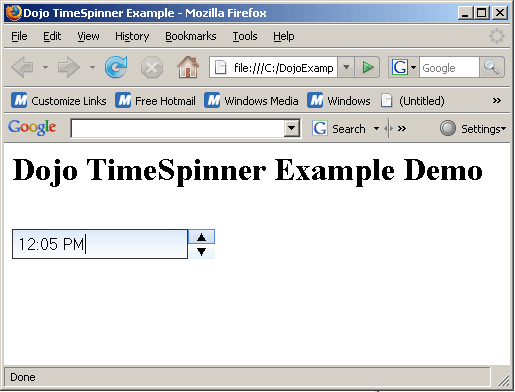Click the magnifier search icon in search box

click(492, 68)
